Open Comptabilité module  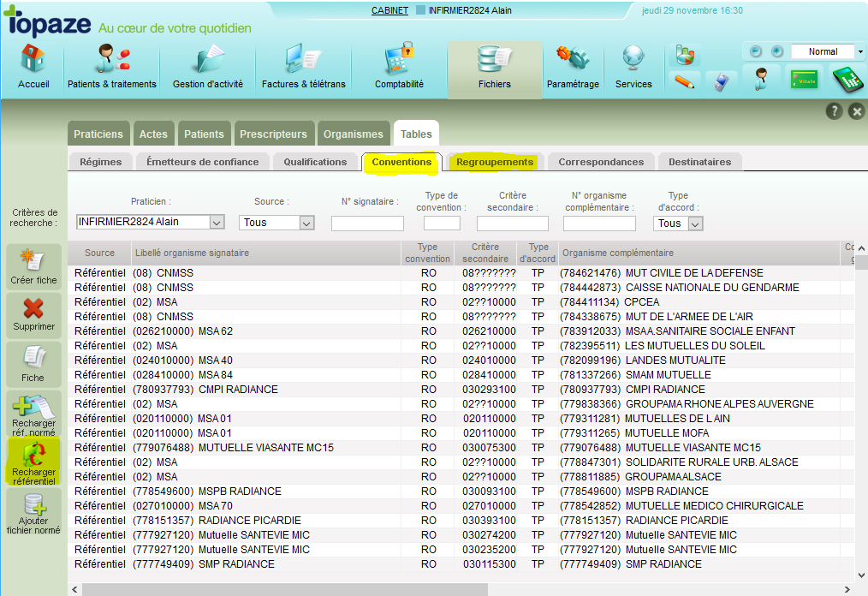tap(399, 67)
